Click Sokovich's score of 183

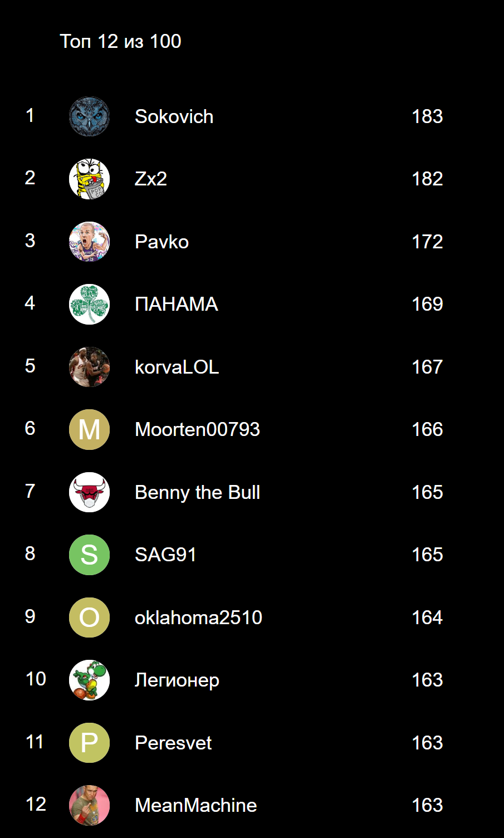tap(427, 116)
